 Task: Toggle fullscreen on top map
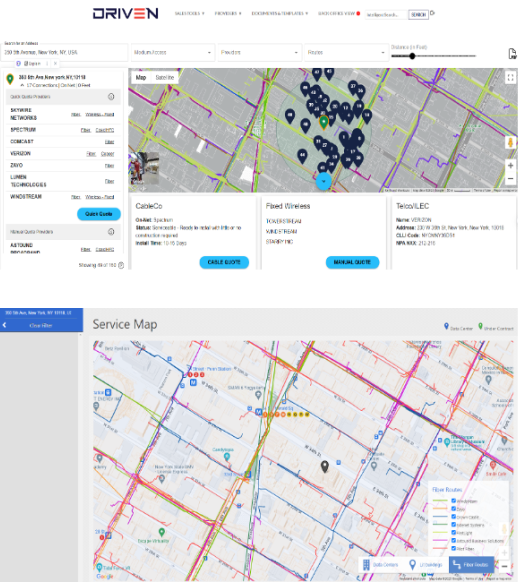pyautogui.click(x=511, y=78)
